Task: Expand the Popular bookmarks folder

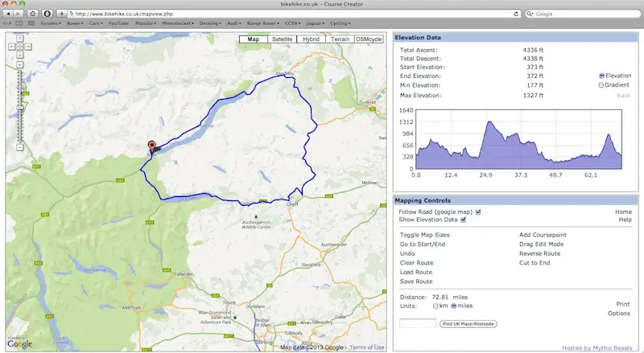Action: (146, 23)
